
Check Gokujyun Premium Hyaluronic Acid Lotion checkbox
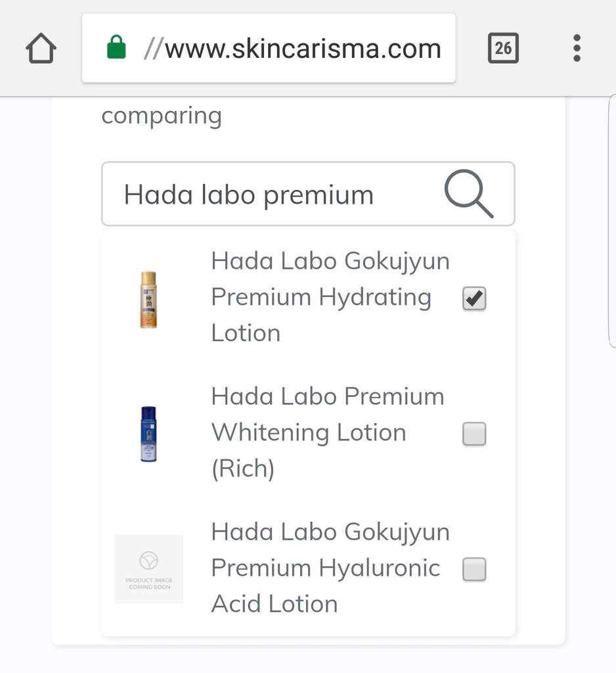[x=474, y=569]
